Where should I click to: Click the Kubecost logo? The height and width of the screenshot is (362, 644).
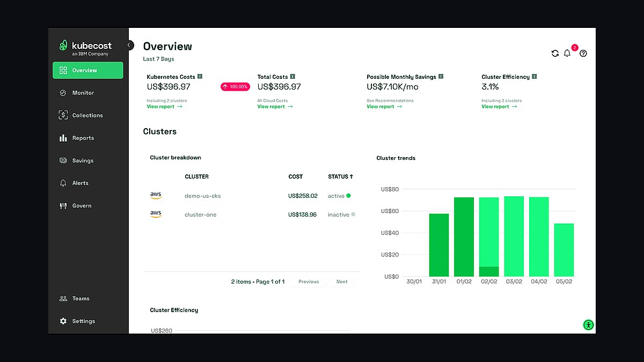click(85, 47)
